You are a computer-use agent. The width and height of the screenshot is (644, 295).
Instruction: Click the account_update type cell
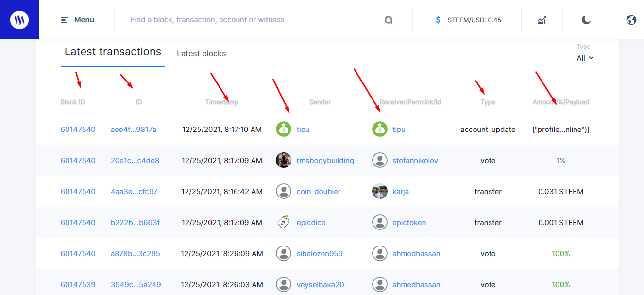click(488, 130)
